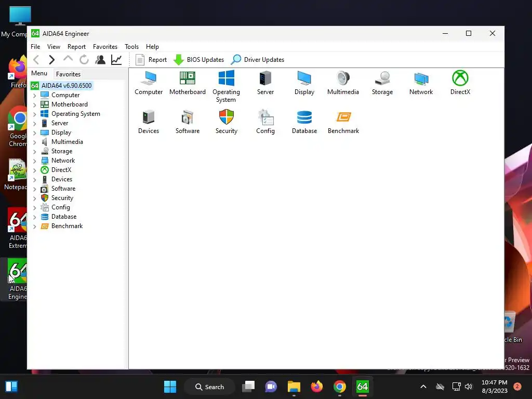Open the Benchmark icon in main pane
532x399 pixels.
point(343,122)
